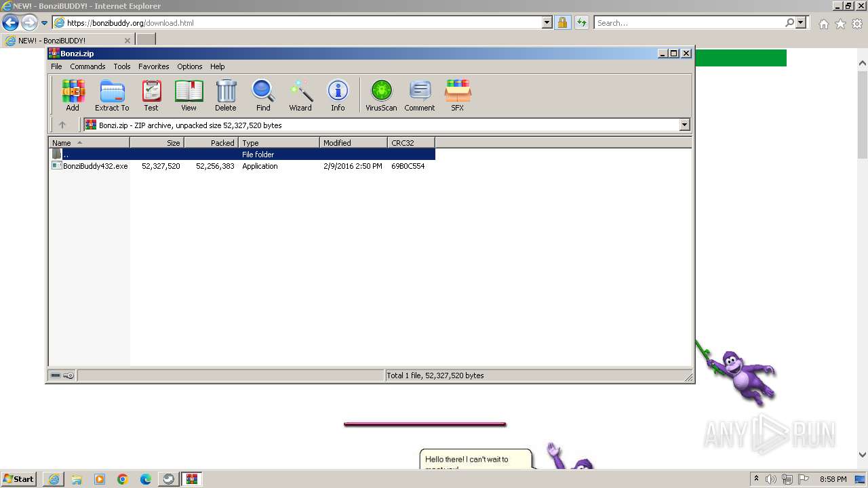Viewport: 868px width, 488px height.
Task: Open Internet Explorer from the taskbar
Action: (x=54, y=479)
